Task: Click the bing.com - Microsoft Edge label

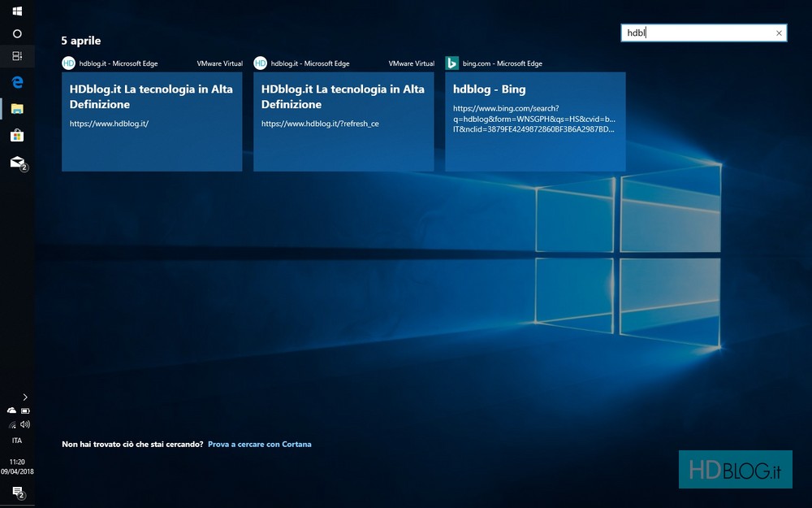Action: coord(503,63)
